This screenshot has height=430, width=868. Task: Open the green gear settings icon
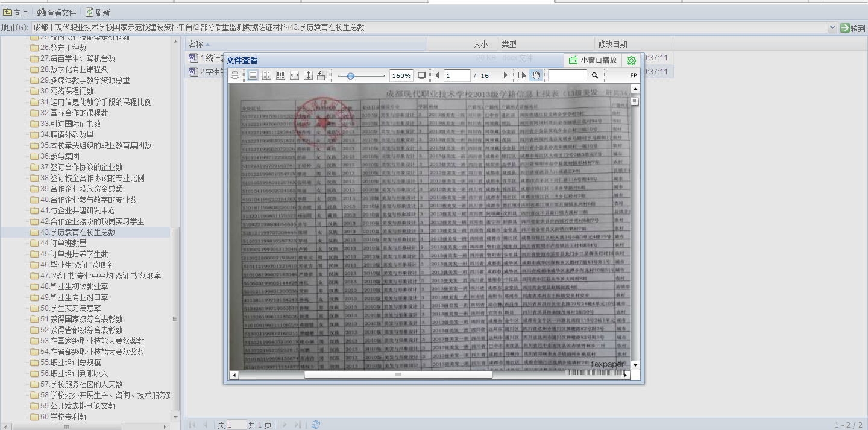[631, 60]
